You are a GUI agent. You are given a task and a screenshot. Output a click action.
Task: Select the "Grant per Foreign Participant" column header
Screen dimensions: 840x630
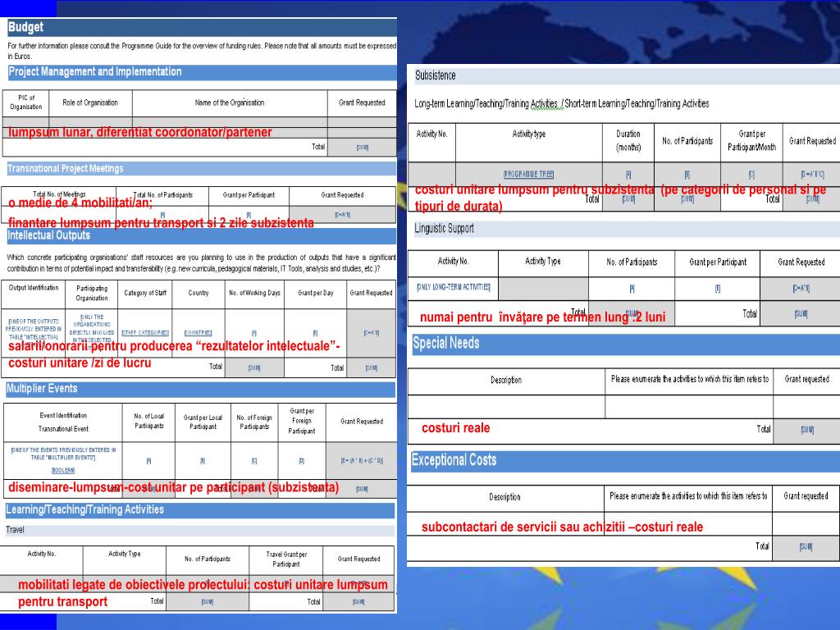point(302,421)
